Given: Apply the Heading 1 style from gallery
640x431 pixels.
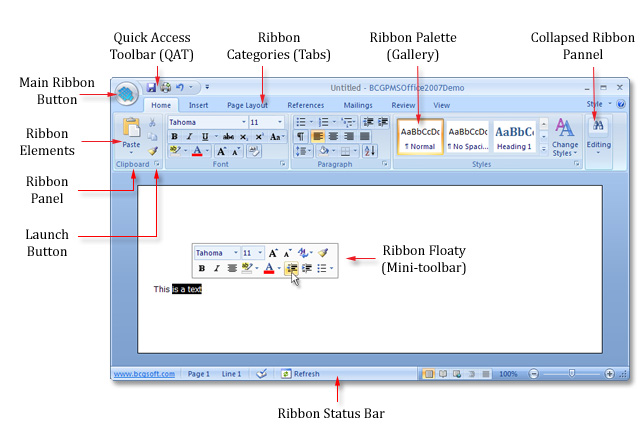Looking at the screenshot, I should tap(514, 138).
